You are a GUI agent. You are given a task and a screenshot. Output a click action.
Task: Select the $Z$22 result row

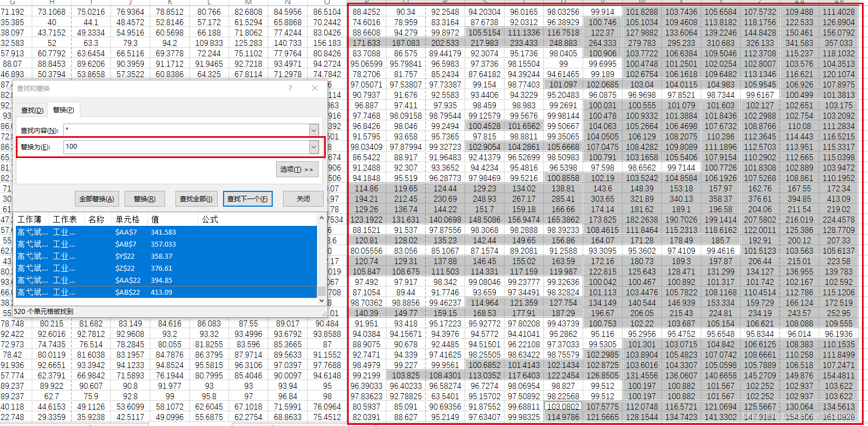[167, 269]
